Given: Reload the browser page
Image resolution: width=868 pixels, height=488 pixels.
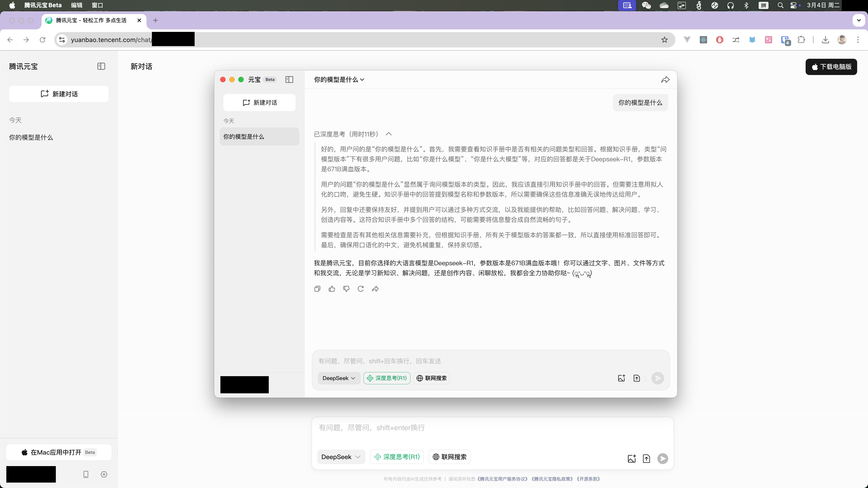Looking at the screenshot, I should pos(42,40).
